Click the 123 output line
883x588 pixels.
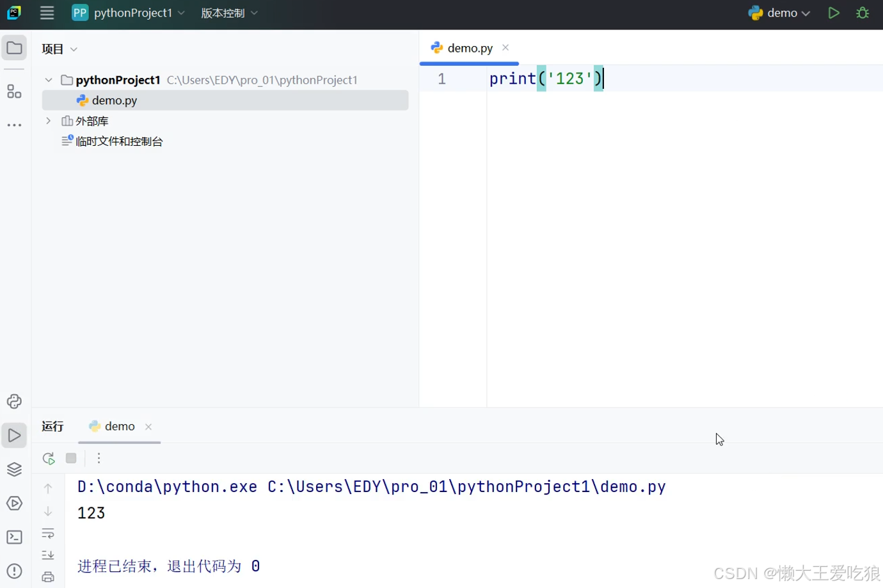[x=91, y=513]
